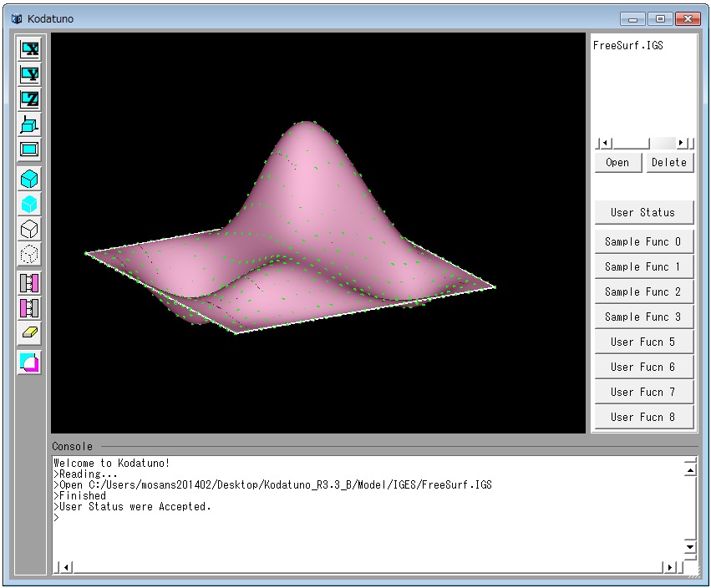Viewport: 711px width, 588px height.
Task: Trigger the User Fucn 8 button
Action: tap(643, 417)
